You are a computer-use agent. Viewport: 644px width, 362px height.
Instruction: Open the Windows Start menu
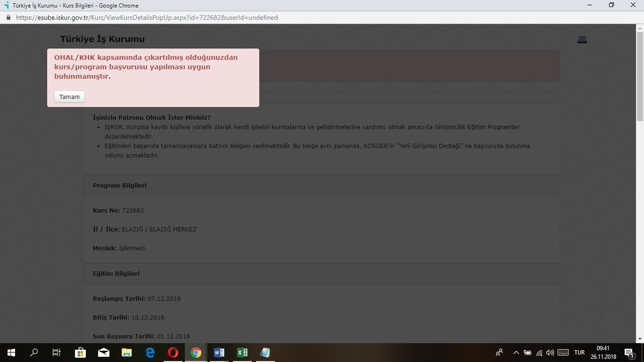(11, 352)
